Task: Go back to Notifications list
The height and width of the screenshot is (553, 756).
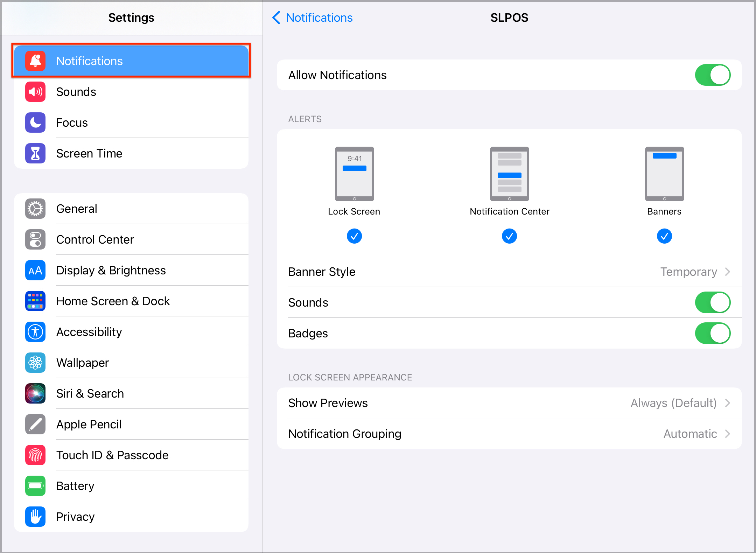Action: (313, 17)
